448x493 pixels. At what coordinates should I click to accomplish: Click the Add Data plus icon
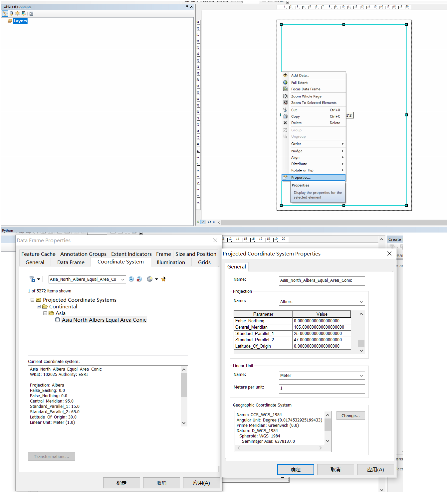pyautogui.click(x=285, y=75)
